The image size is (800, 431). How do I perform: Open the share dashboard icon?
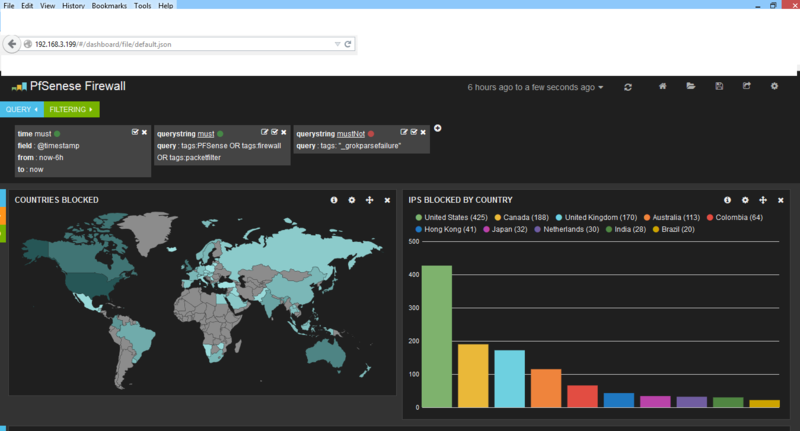click(x=746, y=86)
